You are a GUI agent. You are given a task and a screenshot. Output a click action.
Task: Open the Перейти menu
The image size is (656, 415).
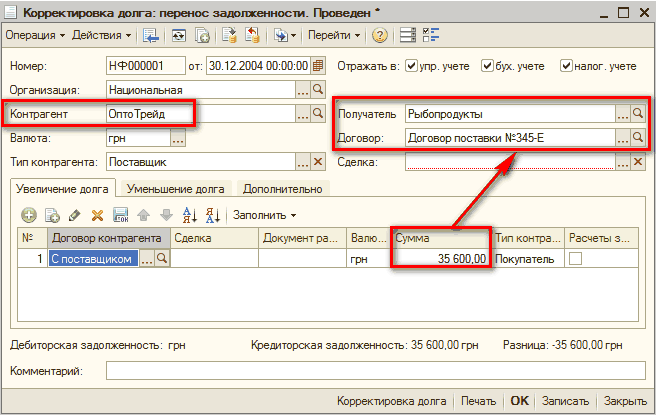[334, 35]
